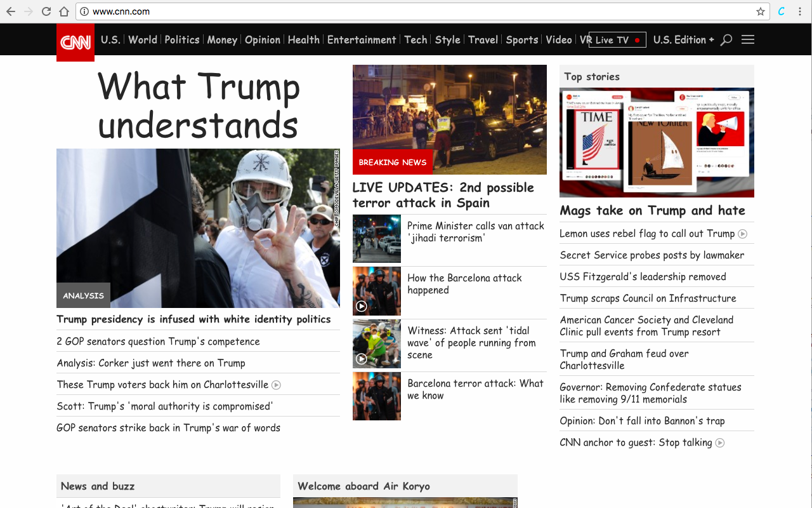Read Scott's 'moral authority is compromised' story

pyautogui.click(x=165, y=406)
